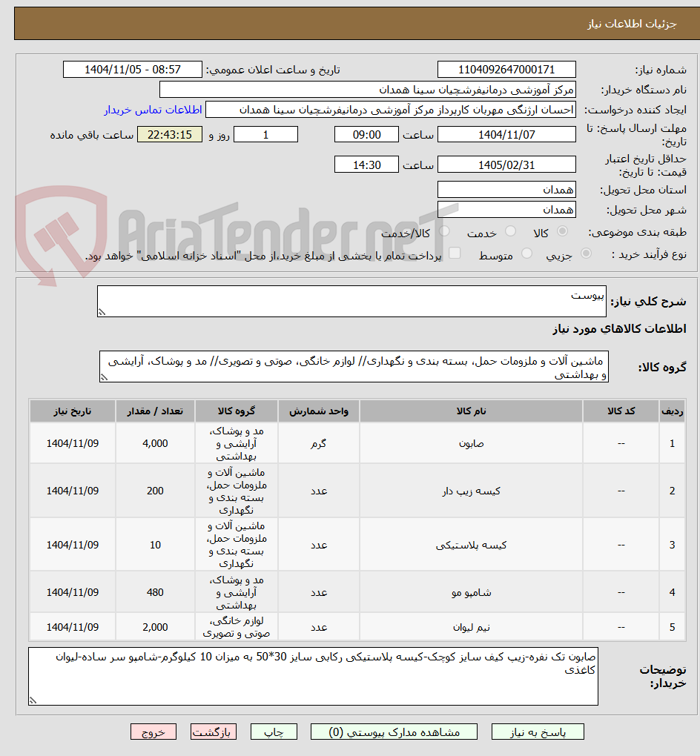Click the quantity 10 cell
Viewport: 700px width, 756px height.
coord(155,545)
